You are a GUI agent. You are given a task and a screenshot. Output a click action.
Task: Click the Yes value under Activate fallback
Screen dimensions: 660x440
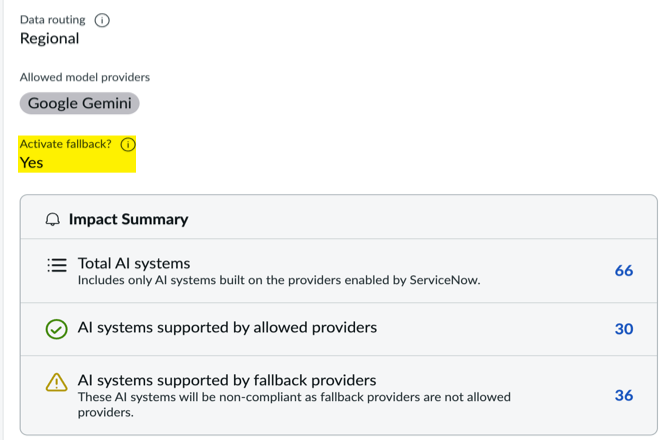pos(32,163)
